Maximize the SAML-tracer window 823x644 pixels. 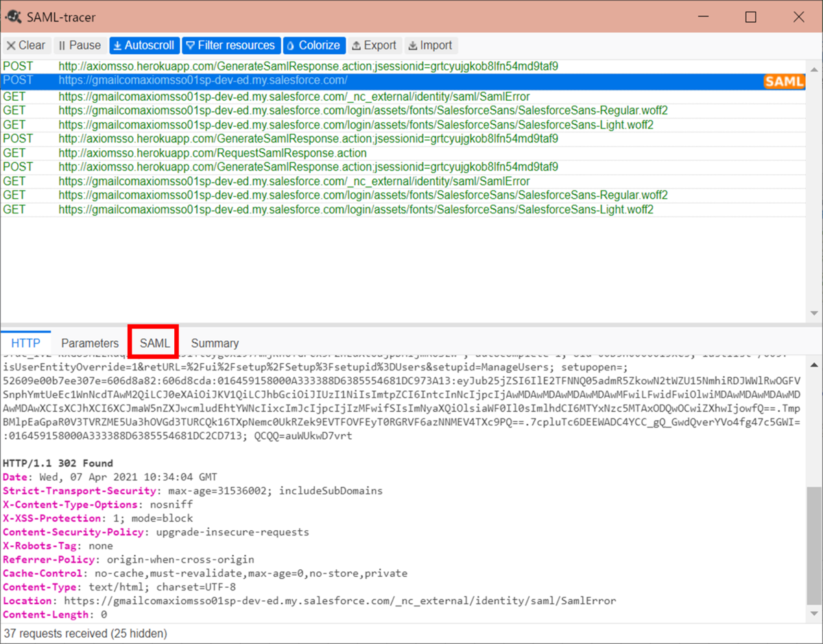tap(751, 17)
